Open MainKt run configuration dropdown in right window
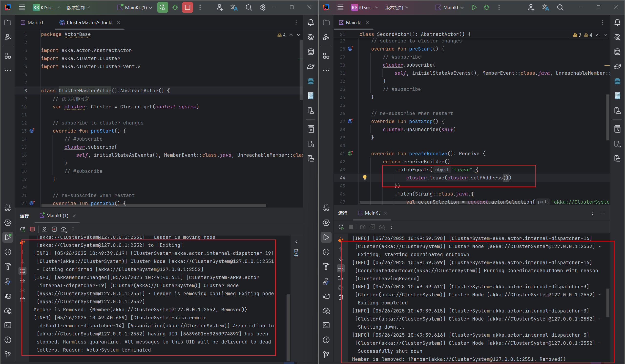This screenshot has width=625, height=364. [450, 7]
